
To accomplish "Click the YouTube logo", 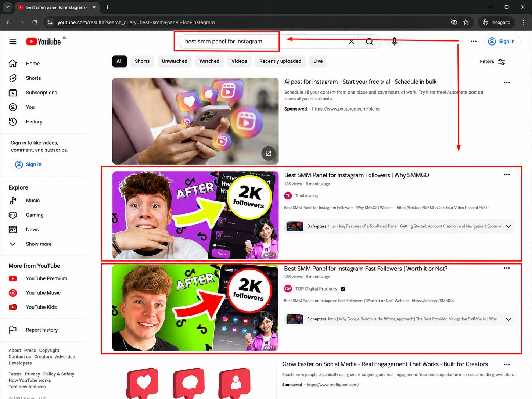I will click(43, 42).
